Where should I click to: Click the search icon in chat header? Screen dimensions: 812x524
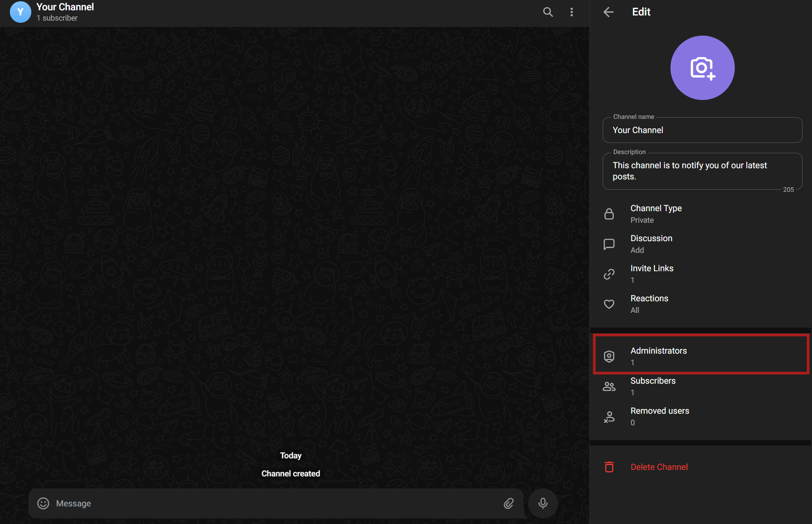[548, 12]
